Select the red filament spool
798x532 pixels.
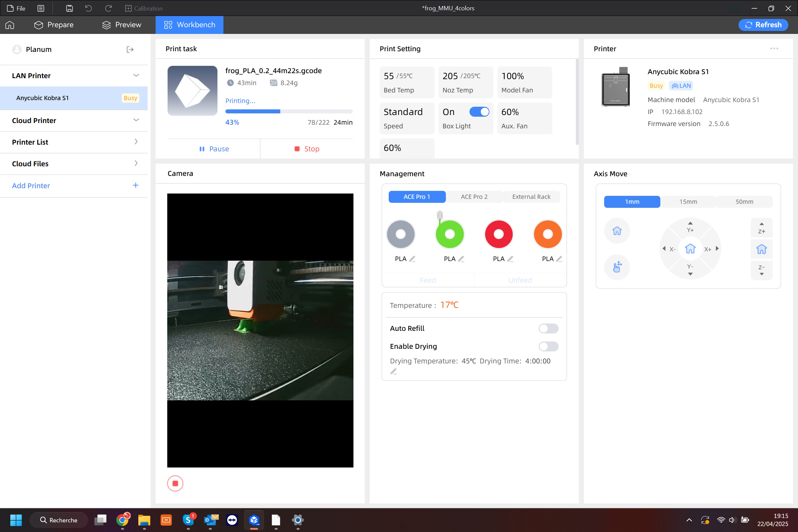499,234
